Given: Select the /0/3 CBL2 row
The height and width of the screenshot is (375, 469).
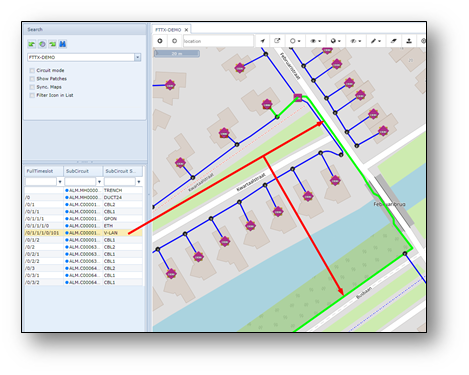Looking at the screenshot, I should point(84,268).
